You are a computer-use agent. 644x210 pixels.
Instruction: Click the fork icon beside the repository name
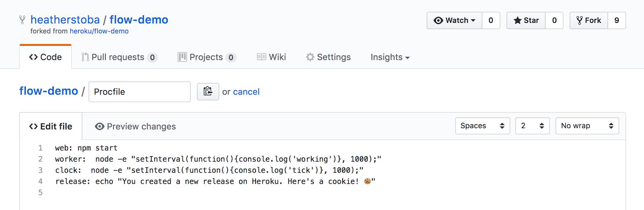click(x=22, y=20)
